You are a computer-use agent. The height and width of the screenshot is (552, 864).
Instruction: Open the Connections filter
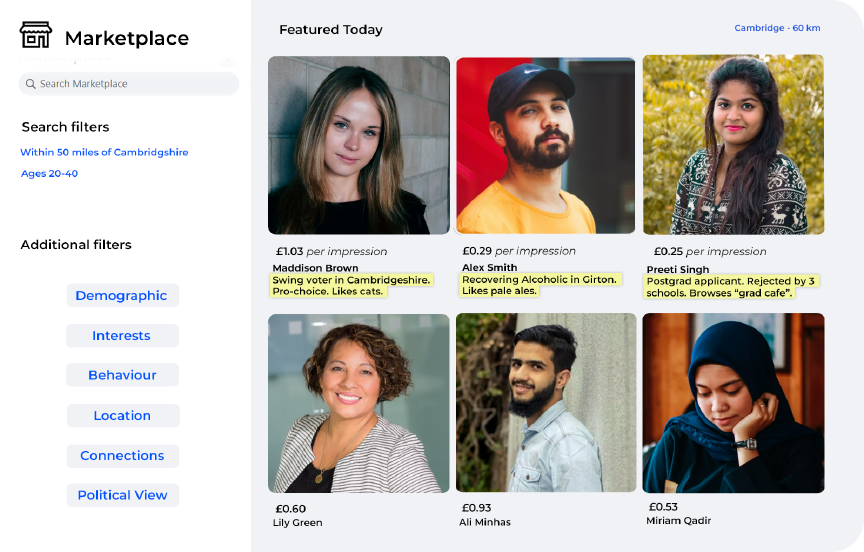pyautogui.click(x=122, y=456)
